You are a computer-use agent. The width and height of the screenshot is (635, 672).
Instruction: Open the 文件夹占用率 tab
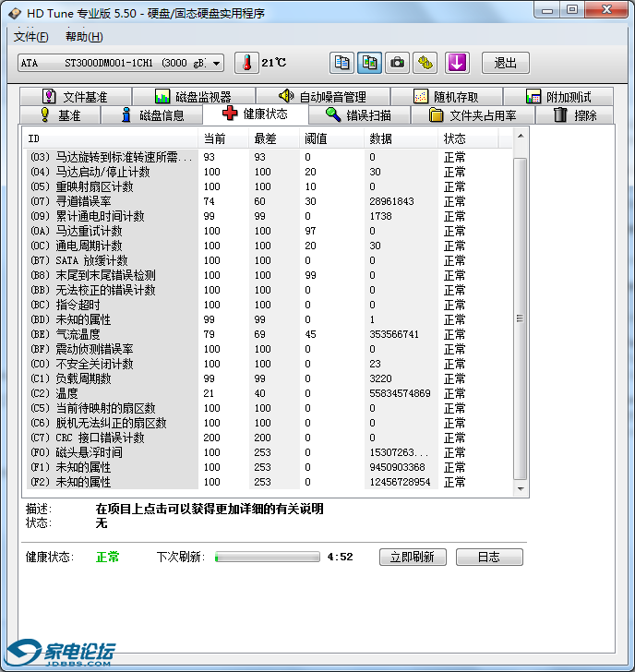473,115
